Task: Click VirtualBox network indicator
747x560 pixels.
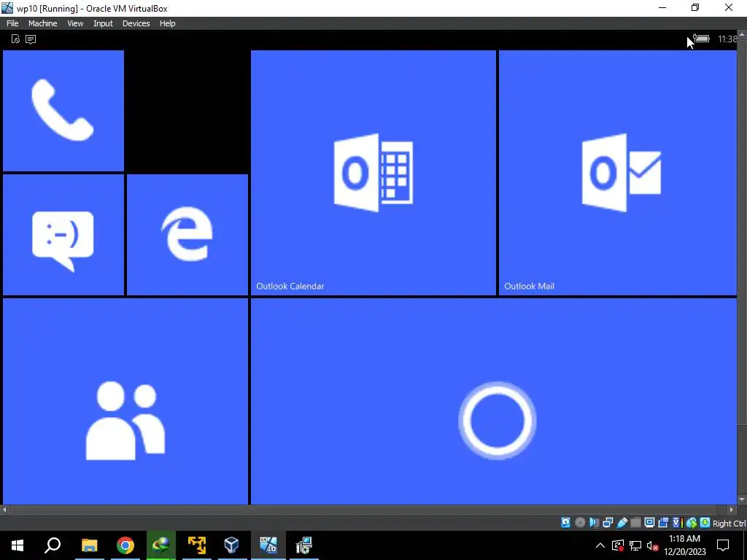Action: point(608,523)
